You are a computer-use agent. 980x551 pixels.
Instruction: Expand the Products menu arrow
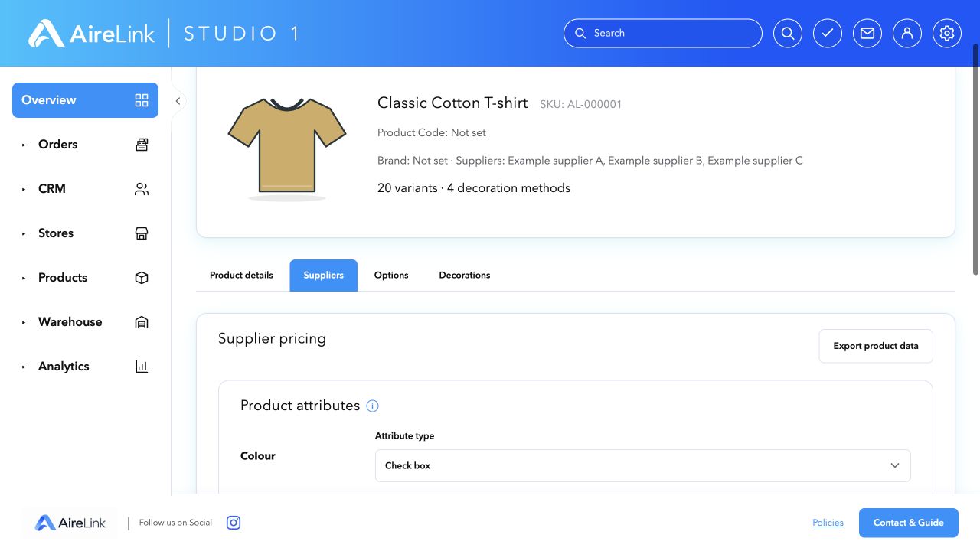24,278
